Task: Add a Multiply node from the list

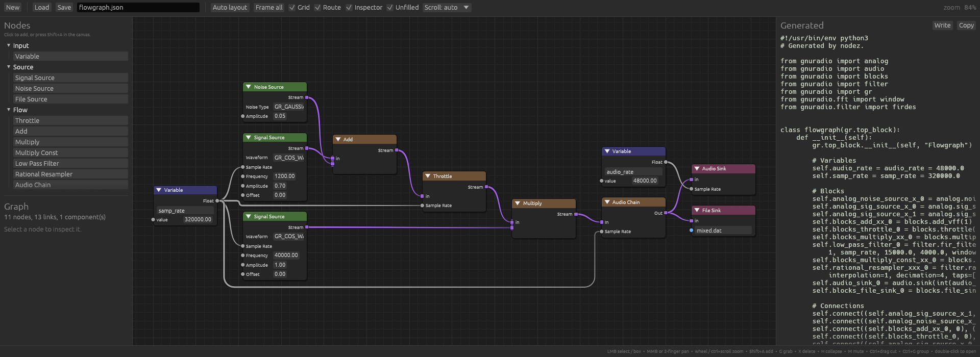Action: point(70,142)
